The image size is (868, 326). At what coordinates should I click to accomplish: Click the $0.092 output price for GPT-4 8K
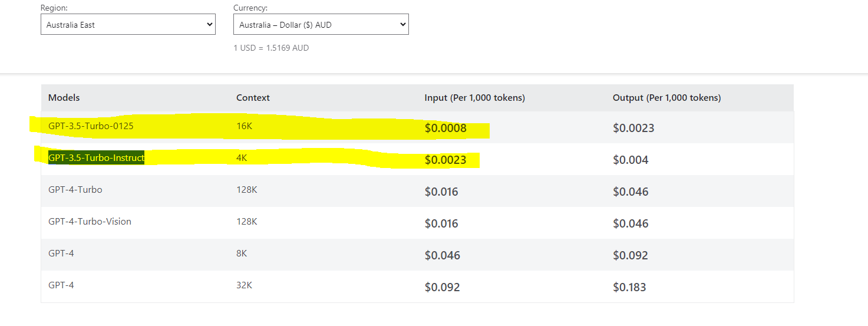631,256
